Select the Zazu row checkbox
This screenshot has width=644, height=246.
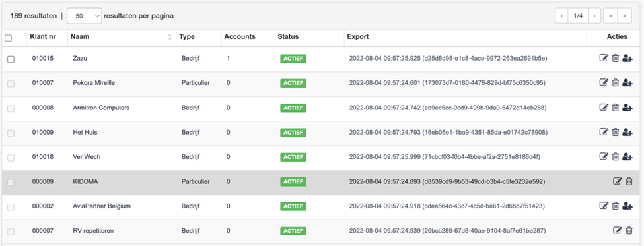pos(11,59)
